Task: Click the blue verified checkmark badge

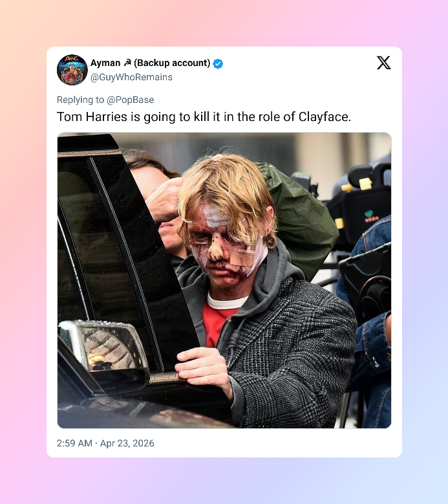Action: [218, 63]
